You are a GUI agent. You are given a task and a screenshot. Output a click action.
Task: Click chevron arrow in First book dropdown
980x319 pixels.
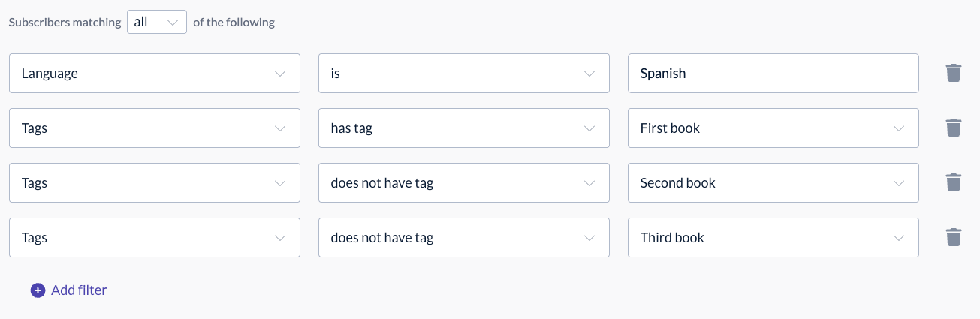pyautogui.click(x=899, y=128)
